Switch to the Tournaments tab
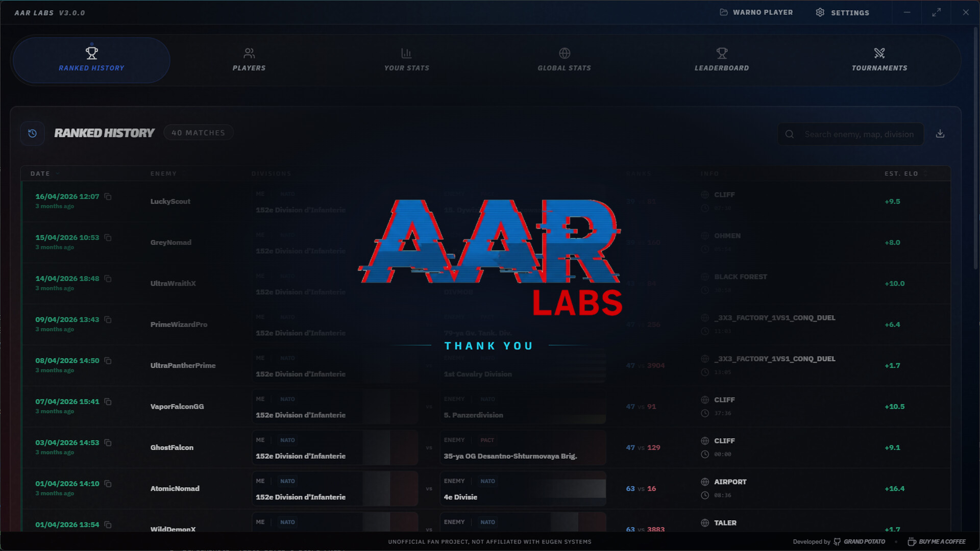Screen dimensions: 980x551 point(879,60)
